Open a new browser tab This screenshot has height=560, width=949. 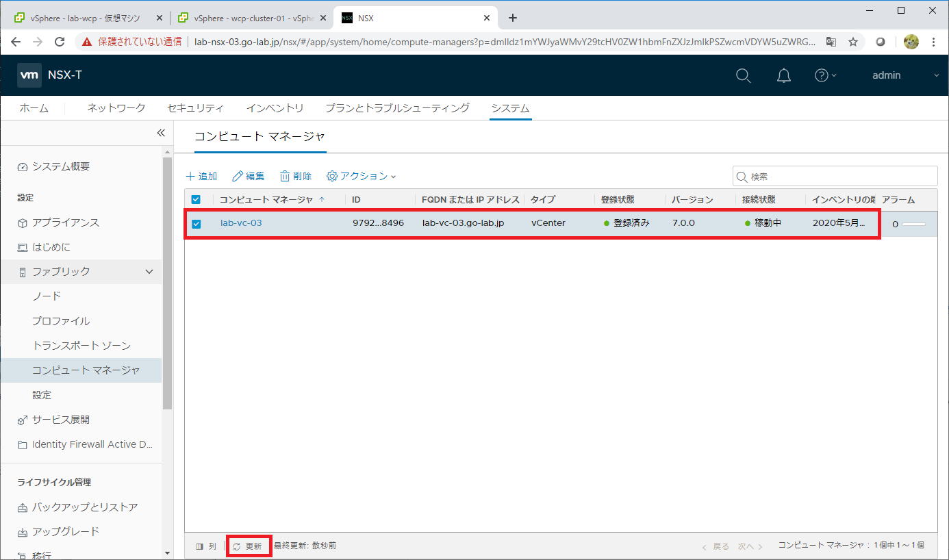coord(513,18)
